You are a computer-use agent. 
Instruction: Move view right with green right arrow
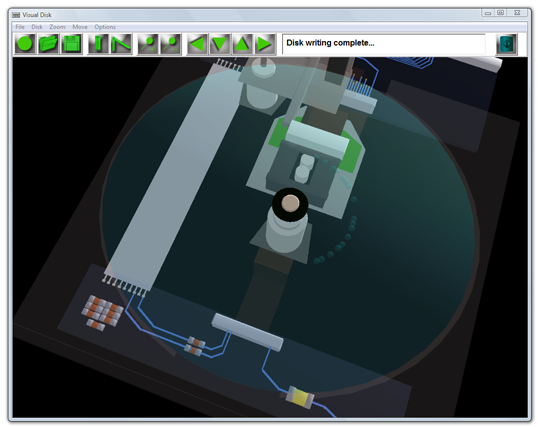click(265, 44)
